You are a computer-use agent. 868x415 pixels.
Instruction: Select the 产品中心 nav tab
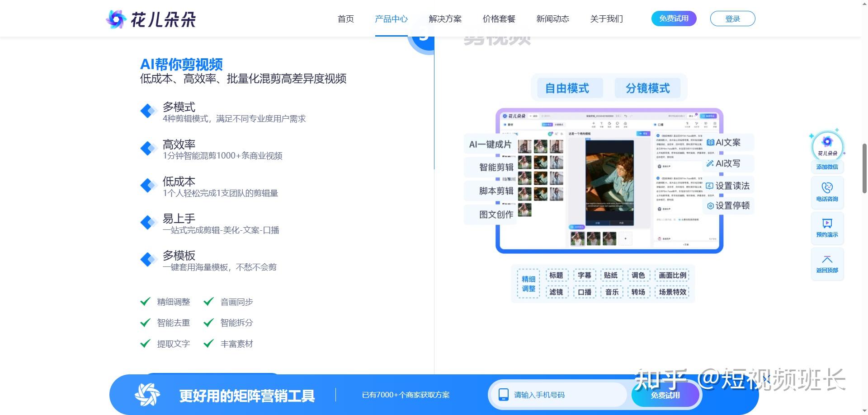click(391, 19)
